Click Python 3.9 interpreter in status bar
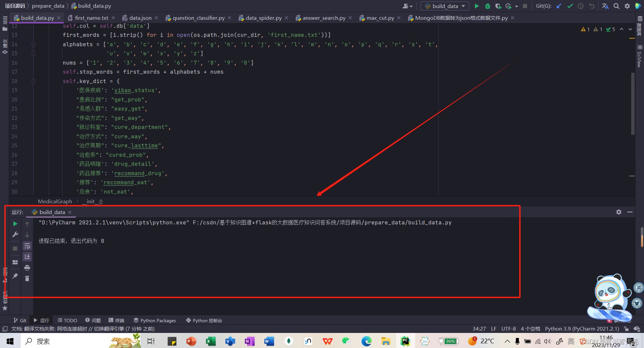644x348 pixels. [x=582, y=329]
